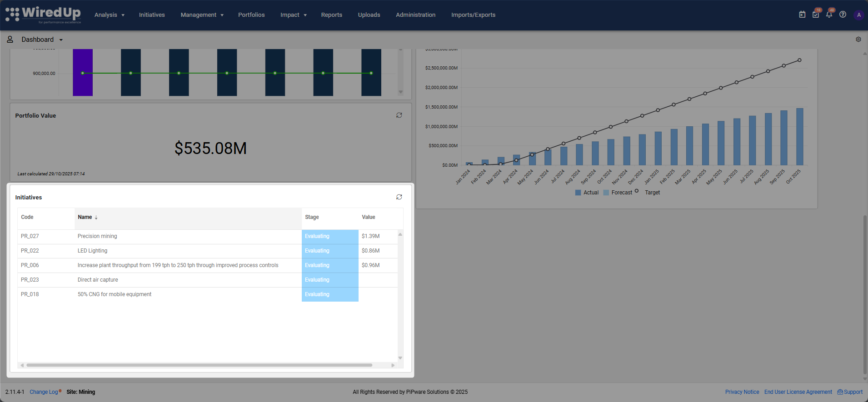Click the Oct 2025 target line point
Image resolution: width=868 pixels, height=402 pixels.
(799, 60)
